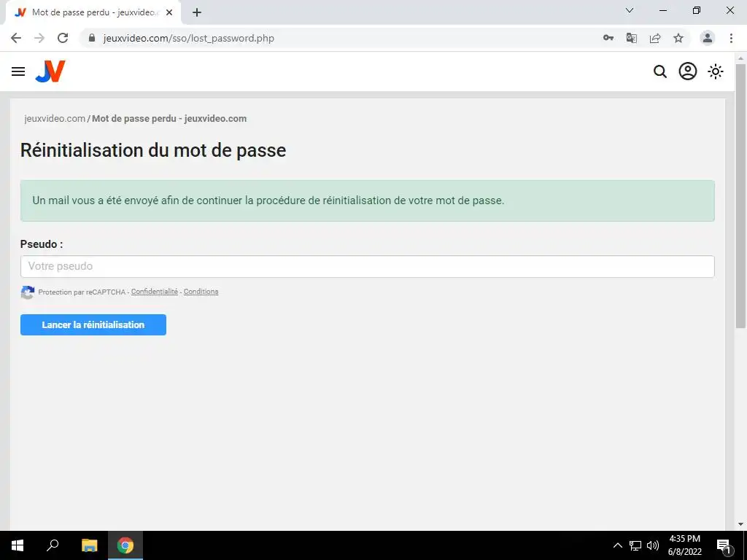
Task: Select the Mot de passe perdu tab
Action: tap(93, 13)
